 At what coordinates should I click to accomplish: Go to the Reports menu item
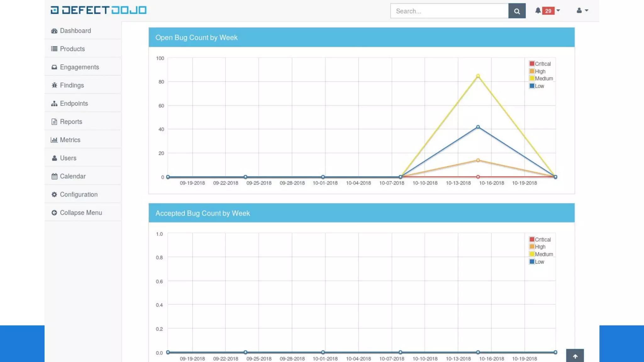click(x=71, y=122)
